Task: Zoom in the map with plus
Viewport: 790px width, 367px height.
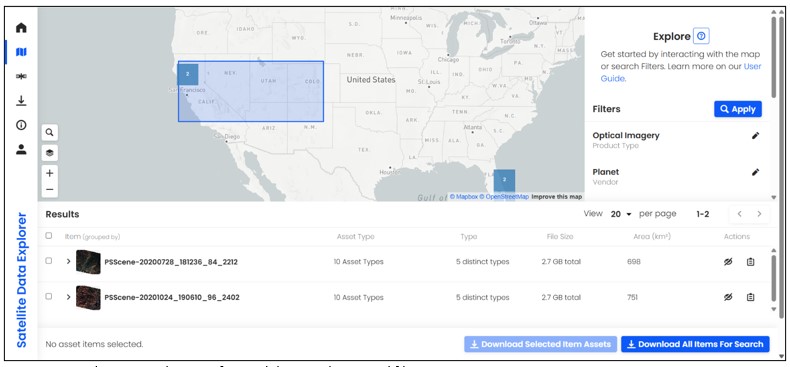Action: pos(49,173)
